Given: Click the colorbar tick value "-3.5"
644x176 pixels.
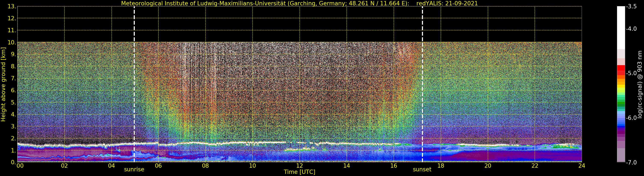Looking at the screenshot, I should (x=631, y=7).
